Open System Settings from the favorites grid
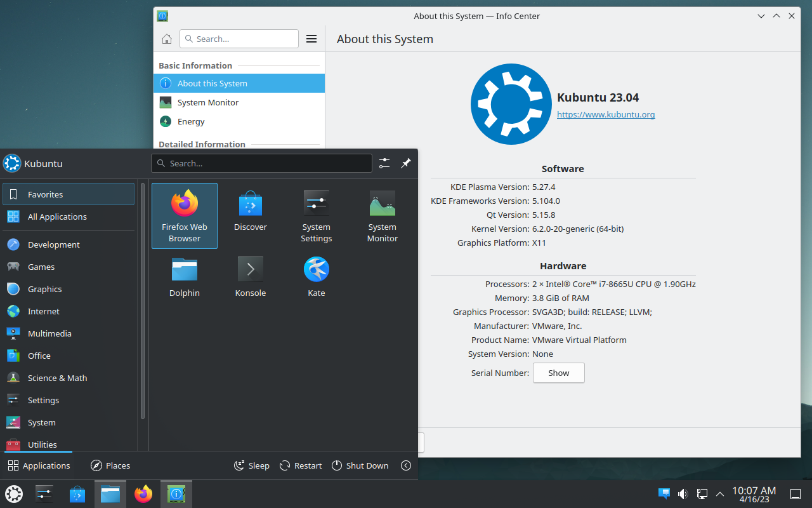Image resolution: width=812 pixels, height=508 pixels. 316,215
